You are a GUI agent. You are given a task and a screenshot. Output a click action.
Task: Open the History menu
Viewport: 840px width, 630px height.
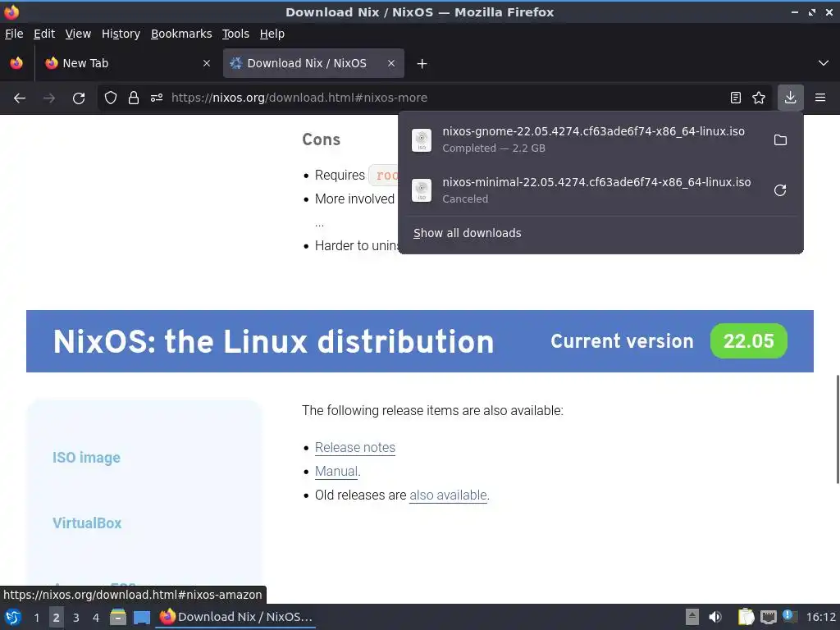[121, 34]
